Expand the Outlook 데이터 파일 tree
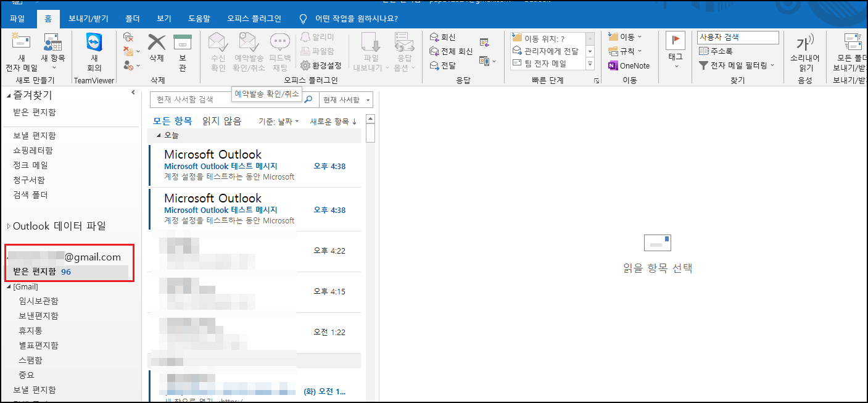This screenshot has height=403, width=868. pos(9,226)
